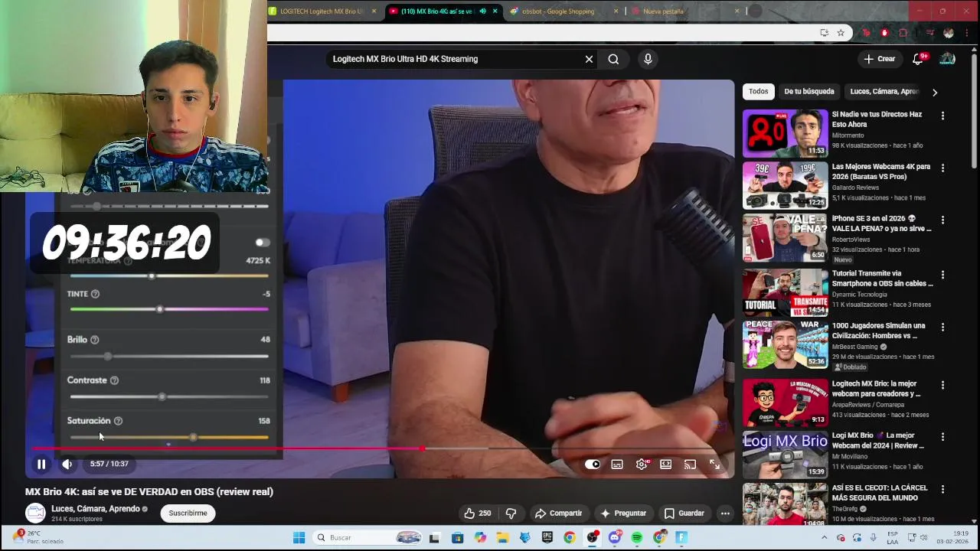
Task: Open options for Las Mejores Webcams 4K video
Action: (x=942, y=168)
